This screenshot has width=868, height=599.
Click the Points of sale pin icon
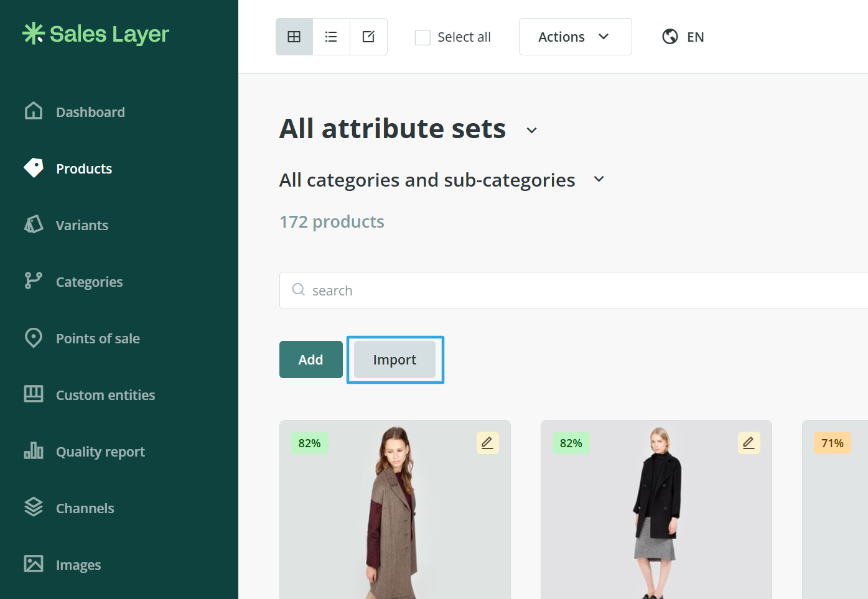[34, 338]
